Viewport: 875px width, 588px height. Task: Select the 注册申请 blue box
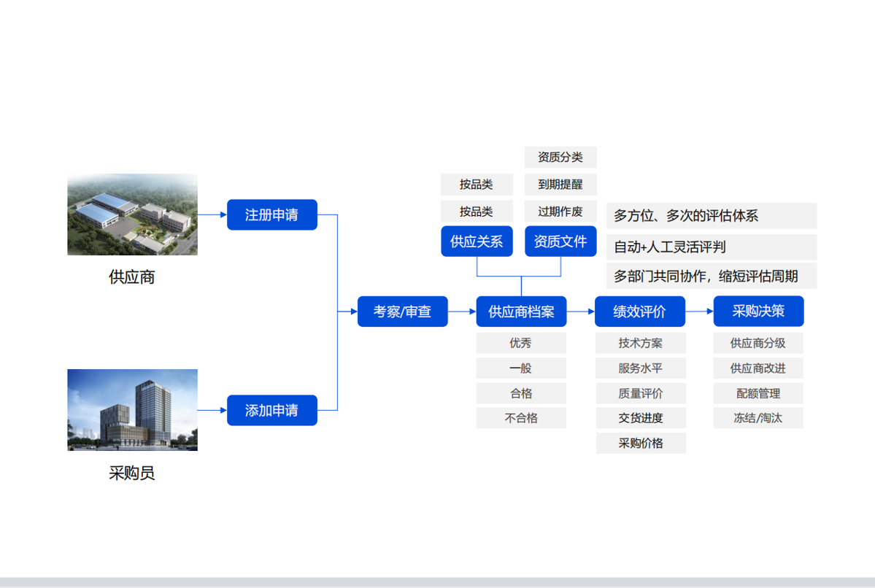coord(271,214)
